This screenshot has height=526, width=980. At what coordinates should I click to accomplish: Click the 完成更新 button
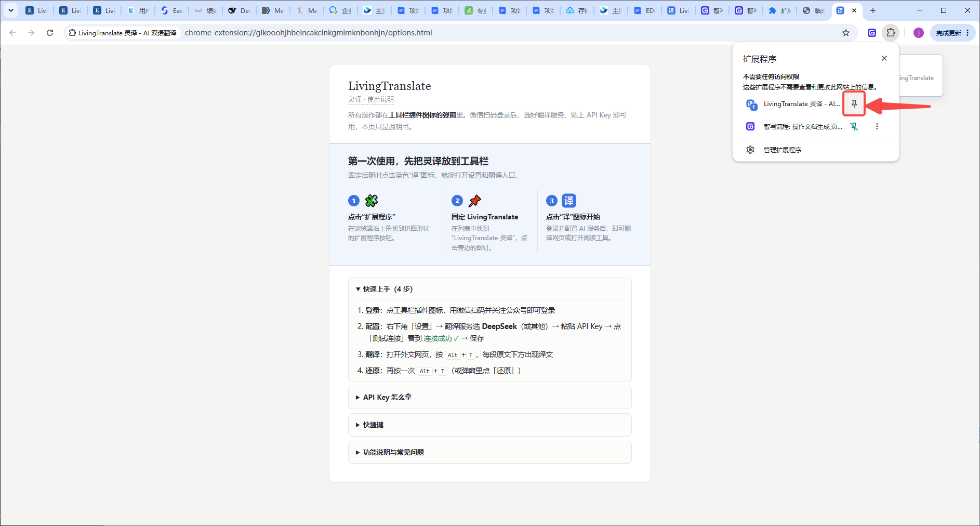(952, 33)
